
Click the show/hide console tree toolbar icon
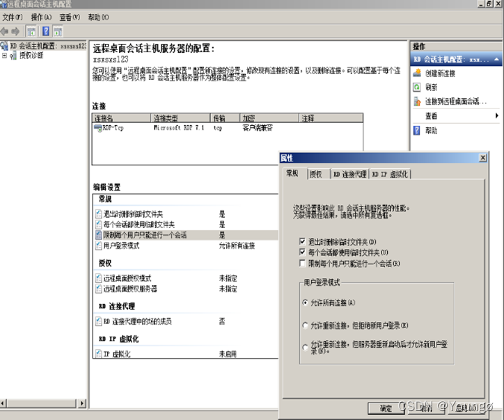point(31,31)
